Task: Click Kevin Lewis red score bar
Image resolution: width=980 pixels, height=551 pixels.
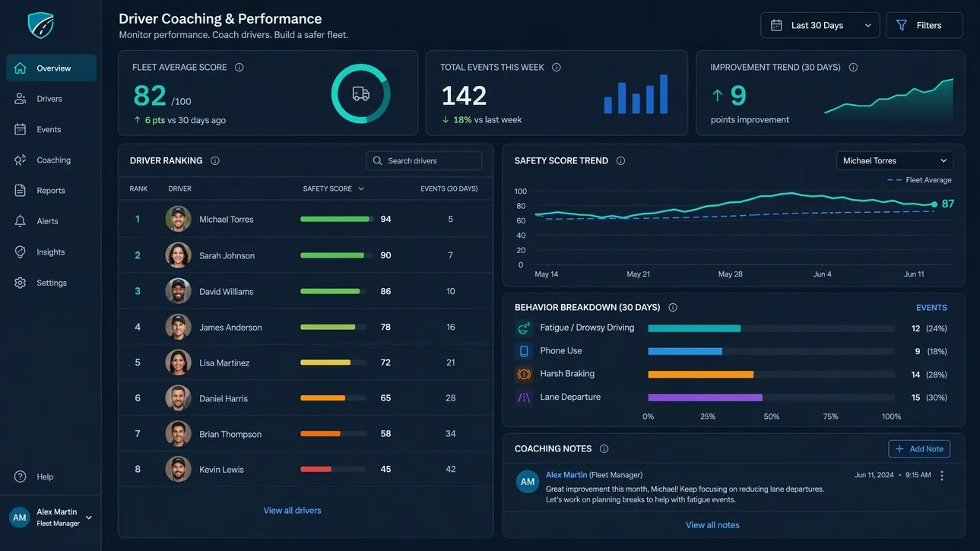Action: point(316,470)
